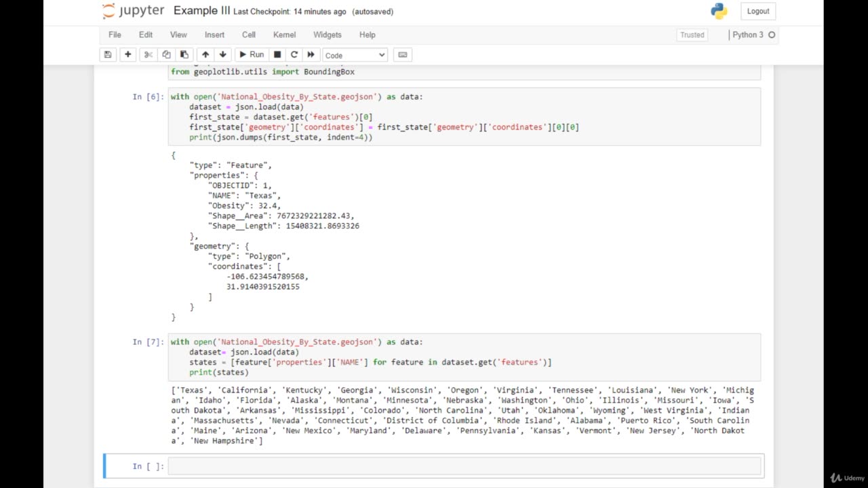
Task: Click the json.dumps print code line
Action: (281, 137)
